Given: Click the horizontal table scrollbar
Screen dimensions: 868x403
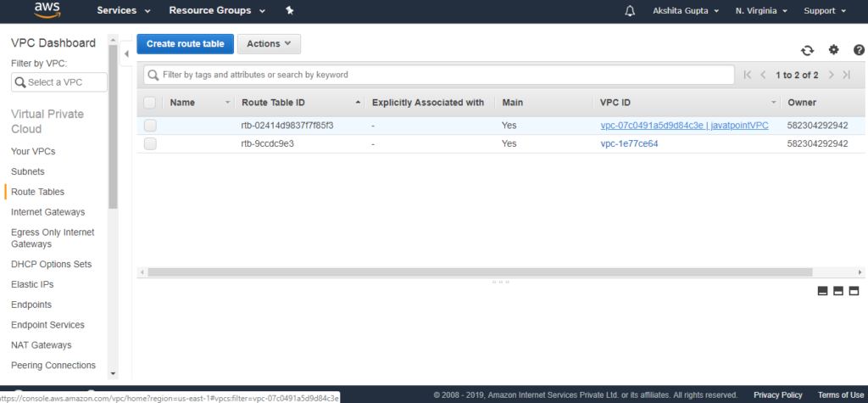Looking at the screenshot, I should pyautogui.click(x=480, y=272).
